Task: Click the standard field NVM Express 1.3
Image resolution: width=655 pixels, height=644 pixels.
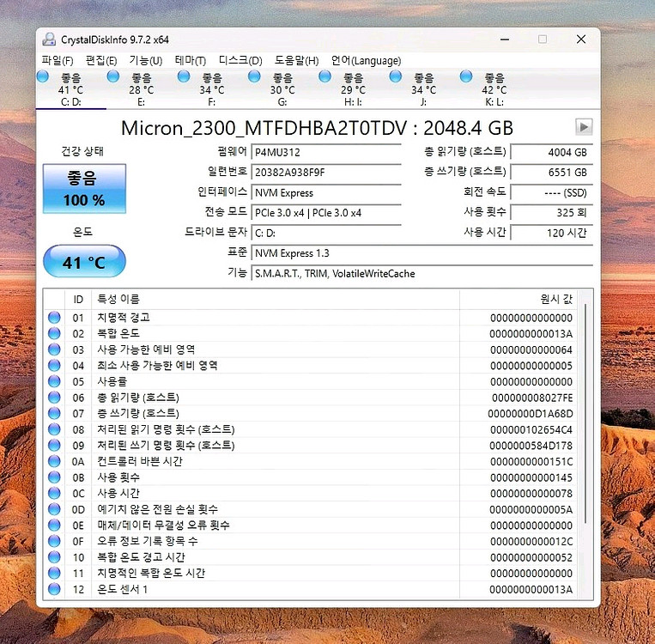Action: click(422, 253)
